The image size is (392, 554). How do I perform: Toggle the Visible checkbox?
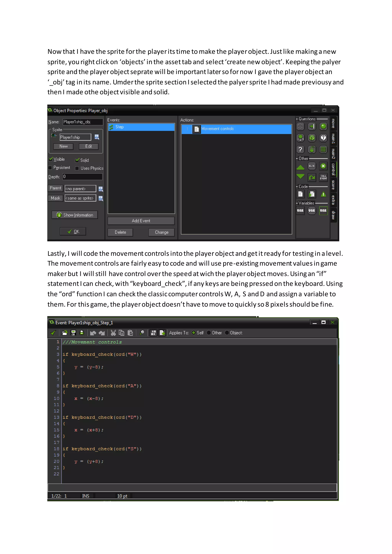(x=51, y=159)
